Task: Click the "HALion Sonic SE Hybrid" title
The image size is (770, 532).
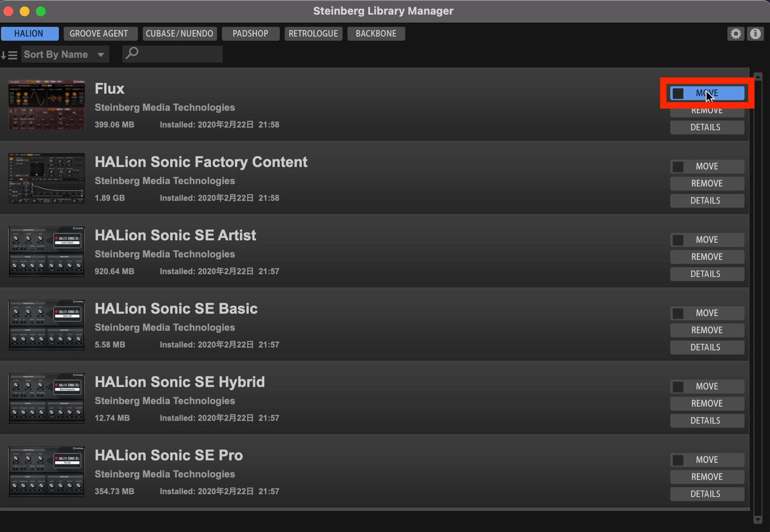Action: pyautogui.click(x=179, y=382)
